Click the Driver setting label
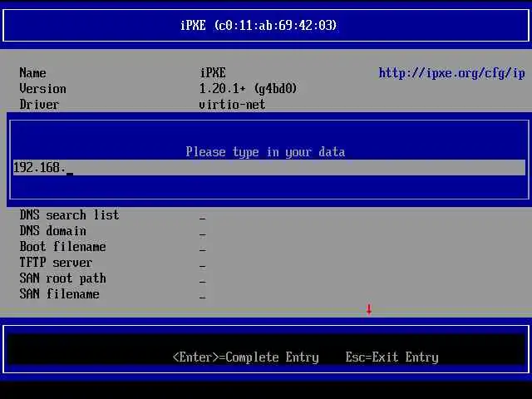 click(39, 105)
